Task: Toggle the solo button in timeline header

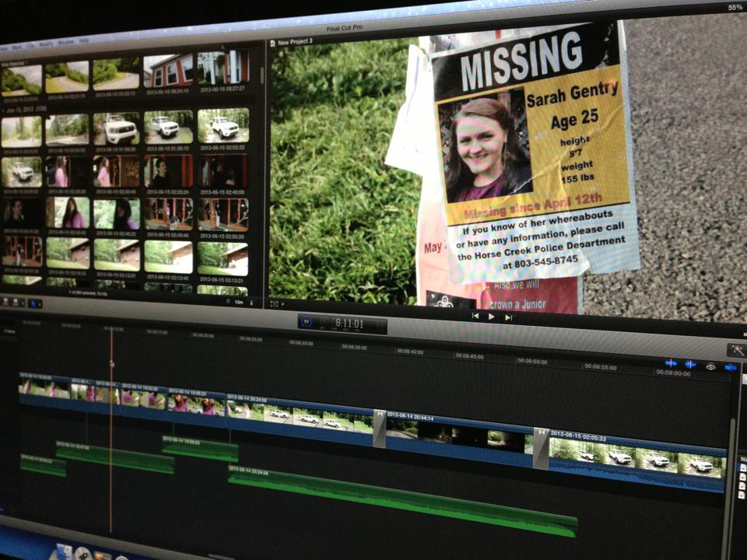Action: tap(710, 366)
